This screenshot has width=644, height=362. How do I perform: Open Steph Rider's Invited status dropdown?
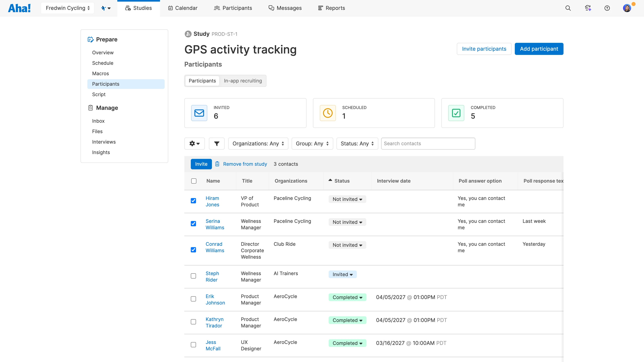point(343,274)
